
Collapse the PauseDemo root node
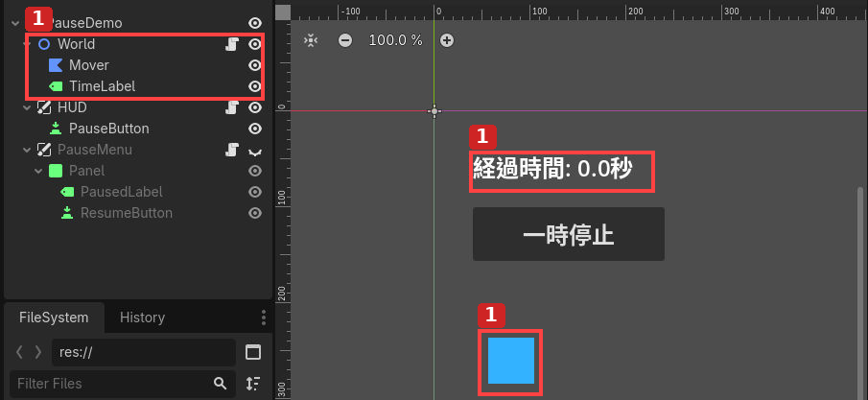[15, 23]
